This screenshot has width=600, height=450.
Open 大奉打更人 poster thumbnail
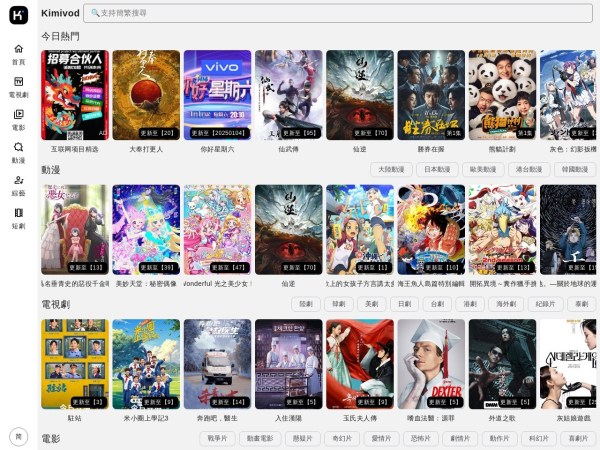(146, 94)
